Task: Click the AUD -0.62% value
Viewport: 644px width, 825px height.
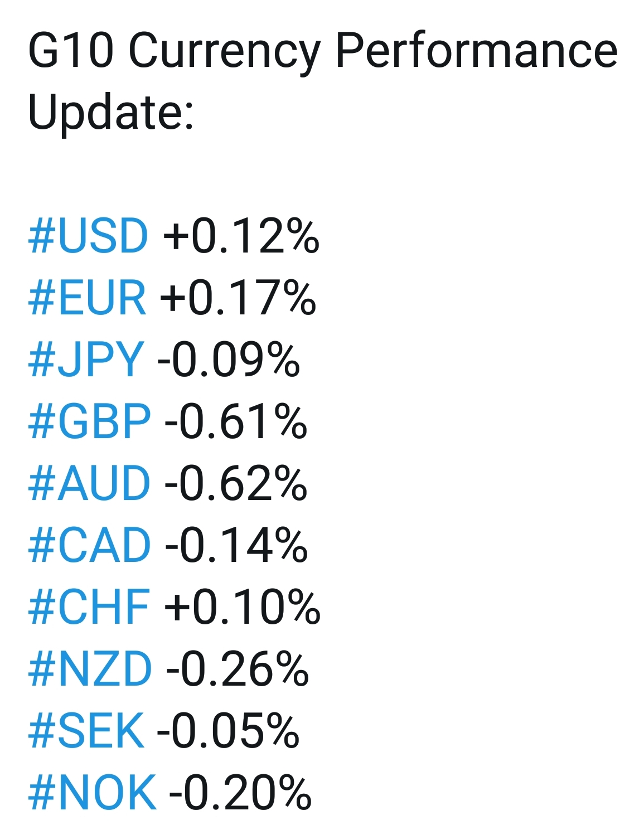Action: click(x=236, y=483)
